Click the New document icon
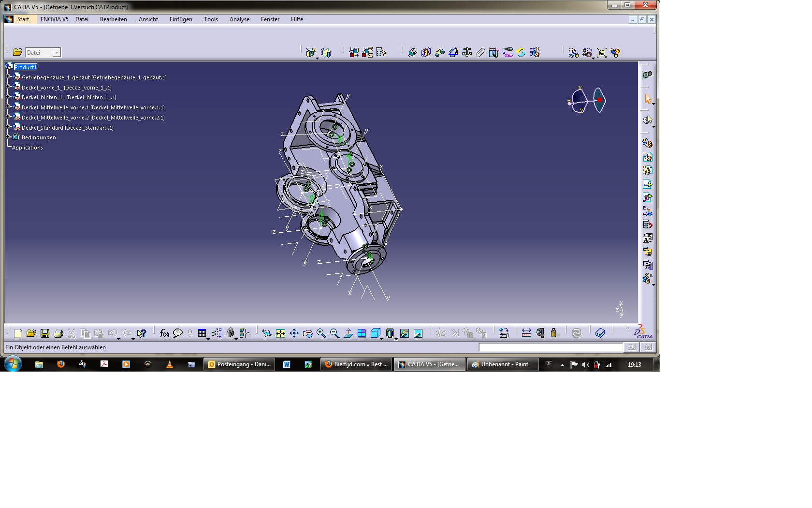The width and height of the screenshot is (812, 508). point(18,333)
